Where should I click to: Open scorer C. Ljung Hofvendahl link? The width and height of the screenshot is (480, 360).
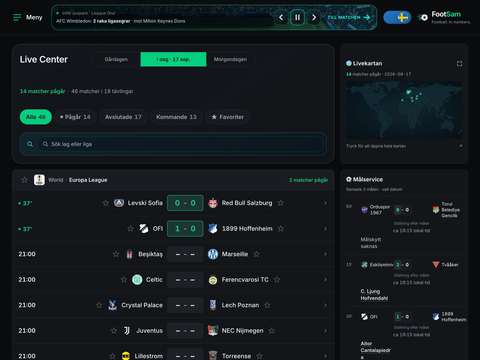pos(374,295)
